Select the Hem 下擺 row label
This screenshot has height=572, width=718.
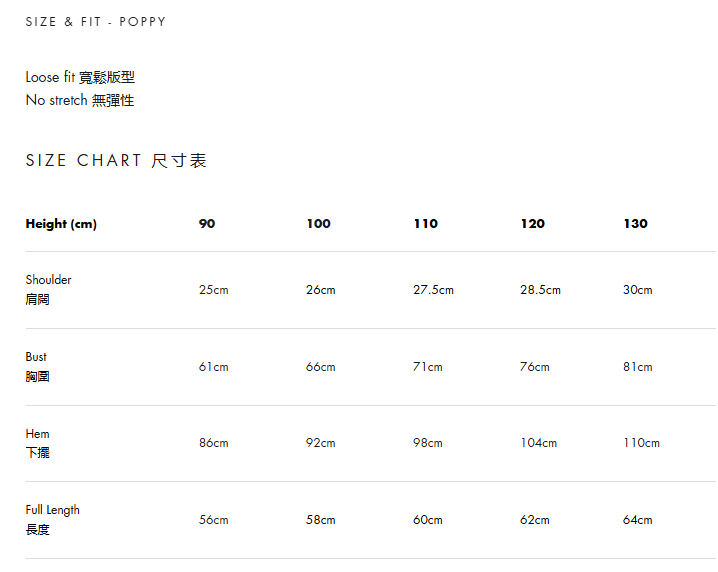pos(38,443)
